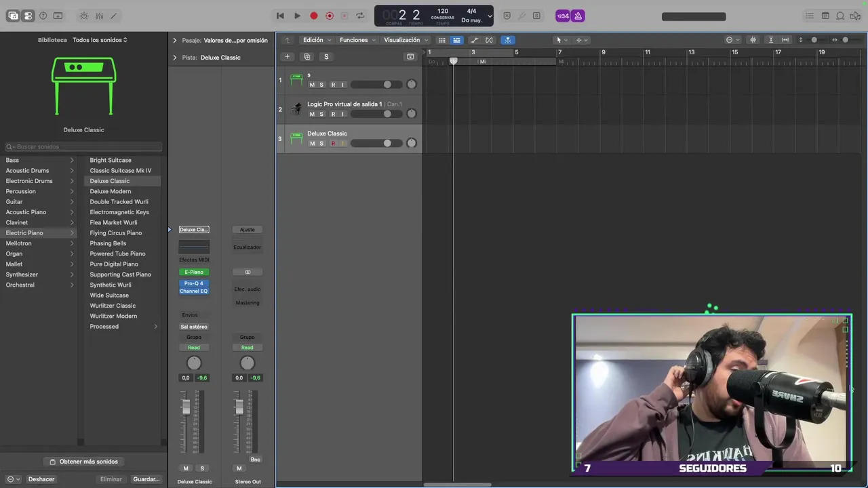Open the Visualización menu
Screen dimensions: 868x488
tap(406, 40)
